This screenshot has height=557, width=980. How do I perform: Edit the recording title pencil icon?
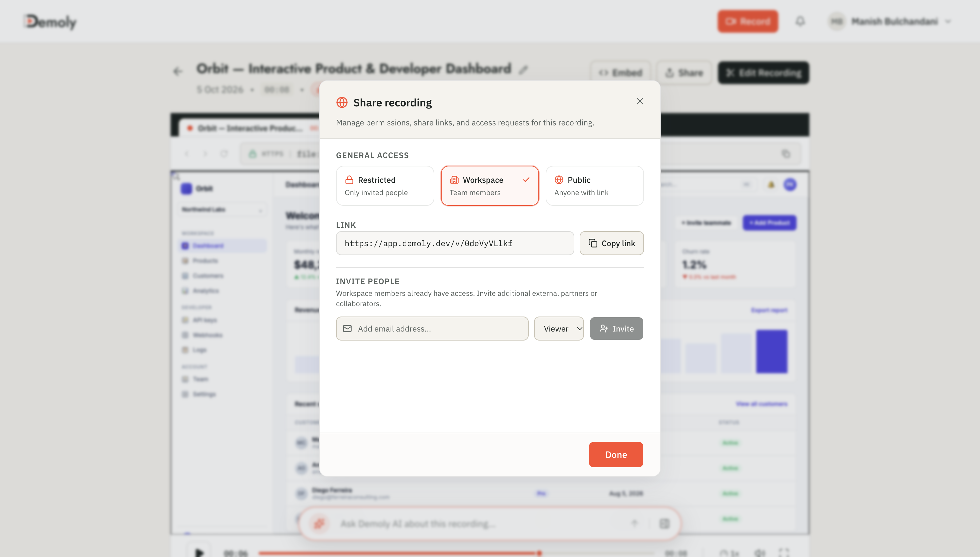click(x=523, y=70)
